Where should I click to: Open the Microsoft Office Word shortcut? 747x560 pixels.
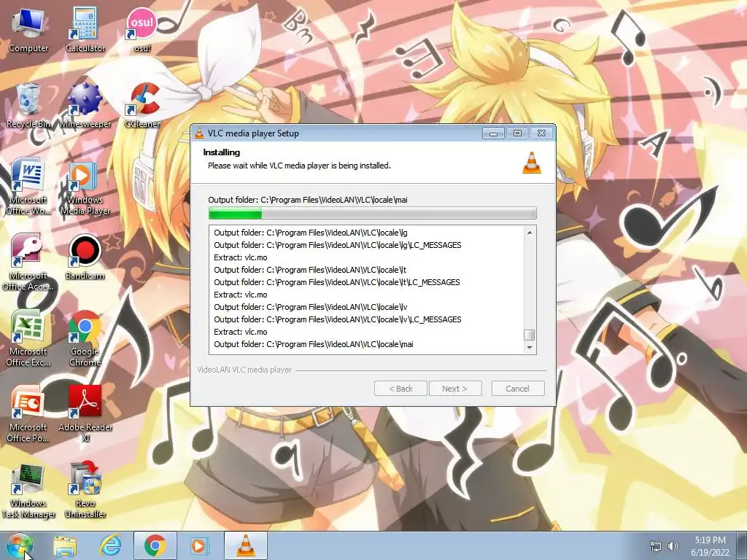pyautogui.click(x=28, y=187)
